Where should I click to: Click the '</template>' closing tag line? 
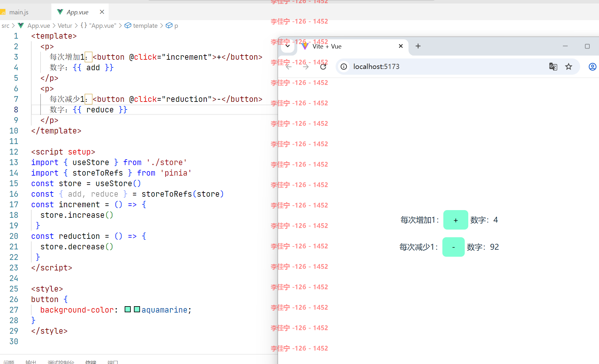(56, 131)
